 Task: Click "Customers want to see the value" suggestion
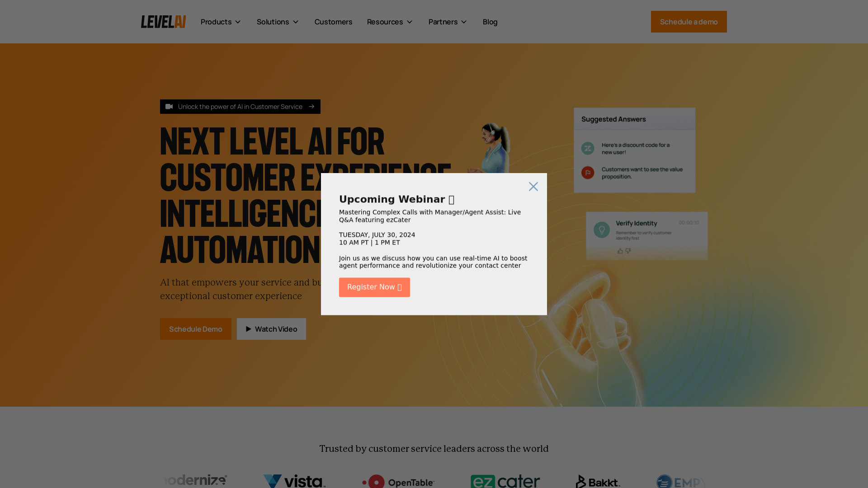click(x=642, y=173)
